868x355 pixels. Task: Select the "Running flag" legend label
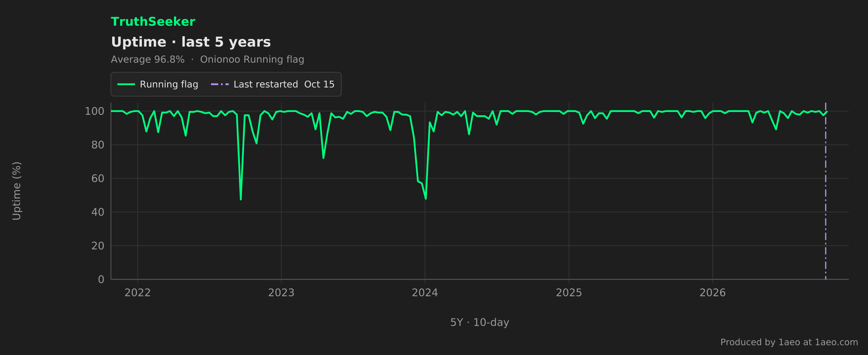[x=169, y=84]
